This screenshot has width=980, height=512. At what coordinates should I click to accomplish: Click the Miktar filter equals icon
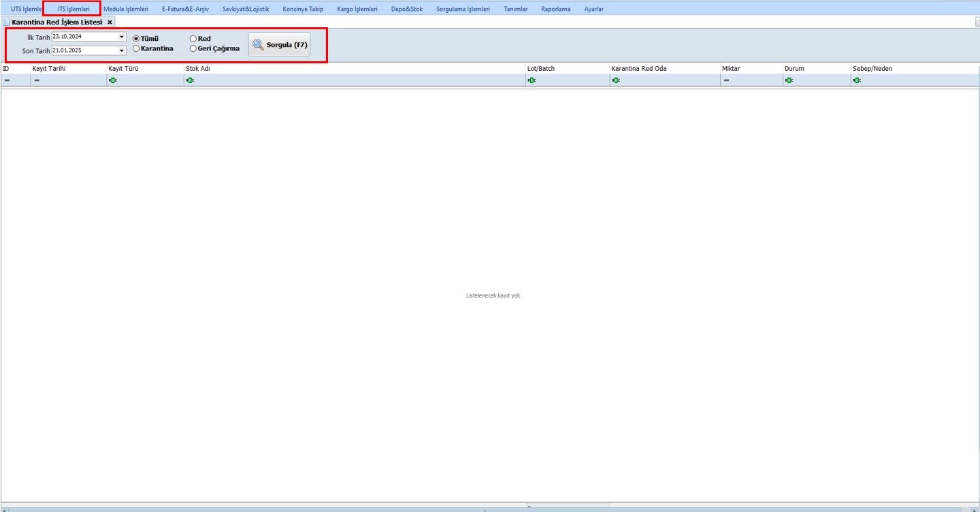click(x=726, y=80)
